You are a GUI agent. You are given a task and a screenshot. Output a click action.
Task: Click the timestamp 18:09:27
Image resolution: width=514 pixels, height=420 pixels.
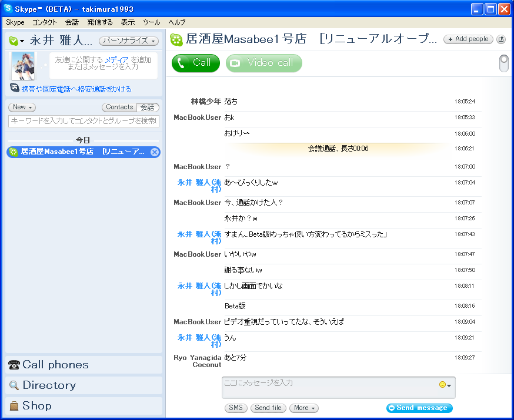[465, 358]
